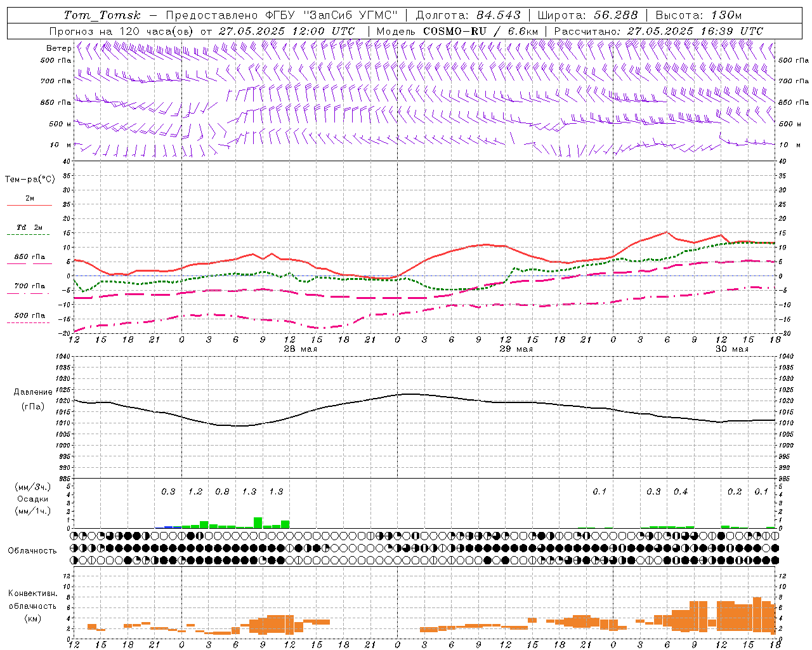Click the 1.2 precipitation total

[x=195, y=491]
